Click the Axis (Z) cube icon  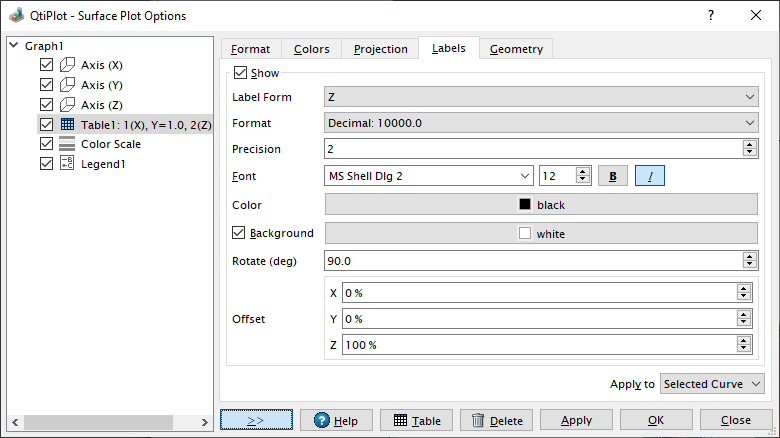pyautogui.click(x=67, y=105)
